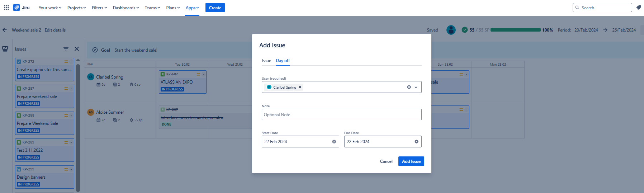Click the End Date field
The width and height of the screenshot is (644, 193).
[383, 142]
